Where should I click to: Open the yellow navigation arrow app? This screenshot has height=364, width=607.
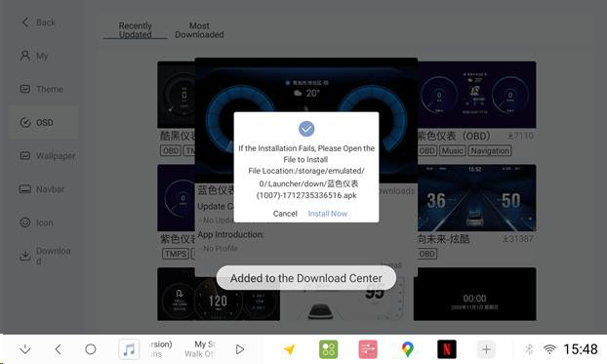tap(289, 349)
